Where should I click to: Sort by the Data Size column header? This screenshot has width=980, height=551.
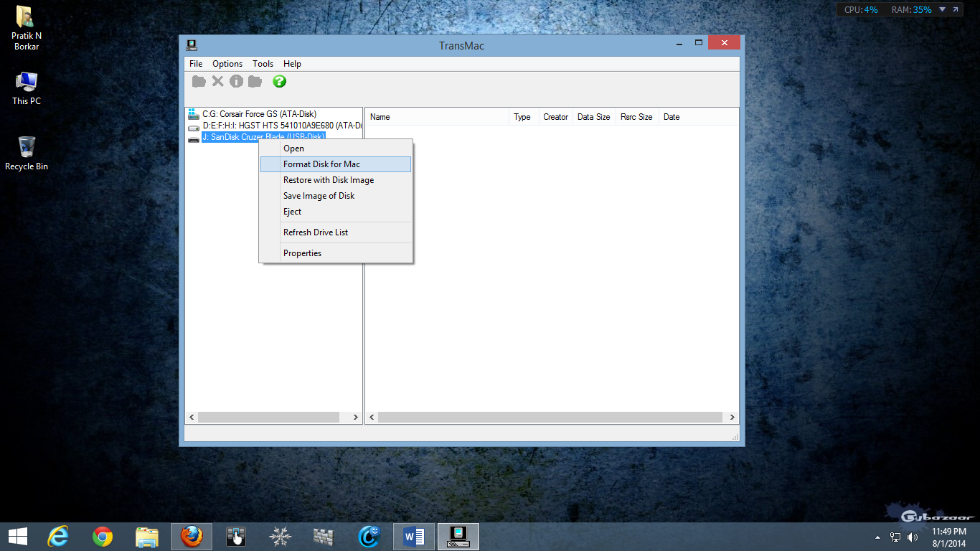click(594, 117)
